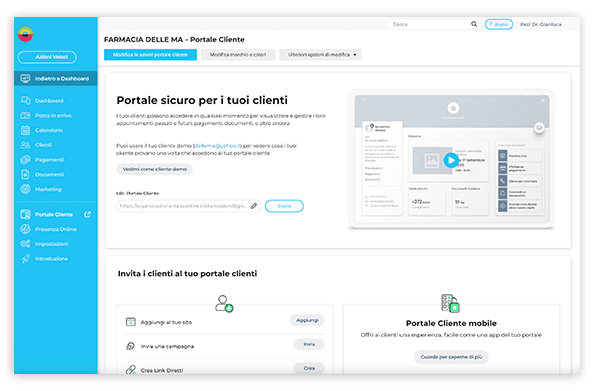Screen dimensions: 600x391
Task: Click the Portale Cliente mobile heading
Action: [x=451, y=323]
